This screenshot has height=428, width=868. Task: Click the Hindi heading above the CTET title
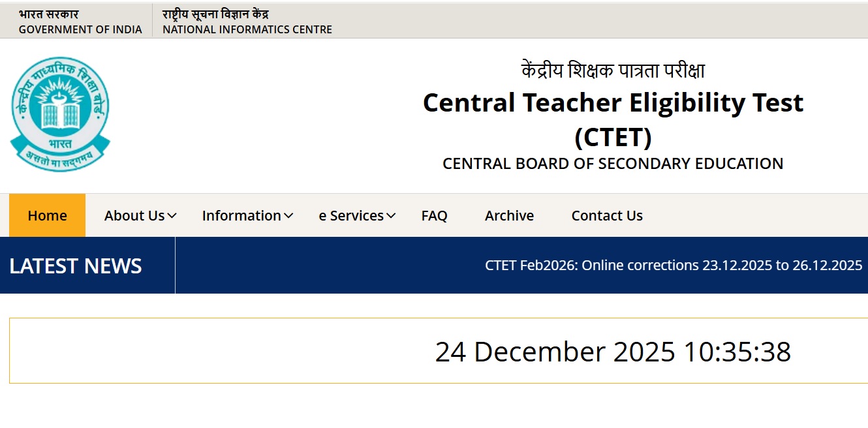point(612,70)
